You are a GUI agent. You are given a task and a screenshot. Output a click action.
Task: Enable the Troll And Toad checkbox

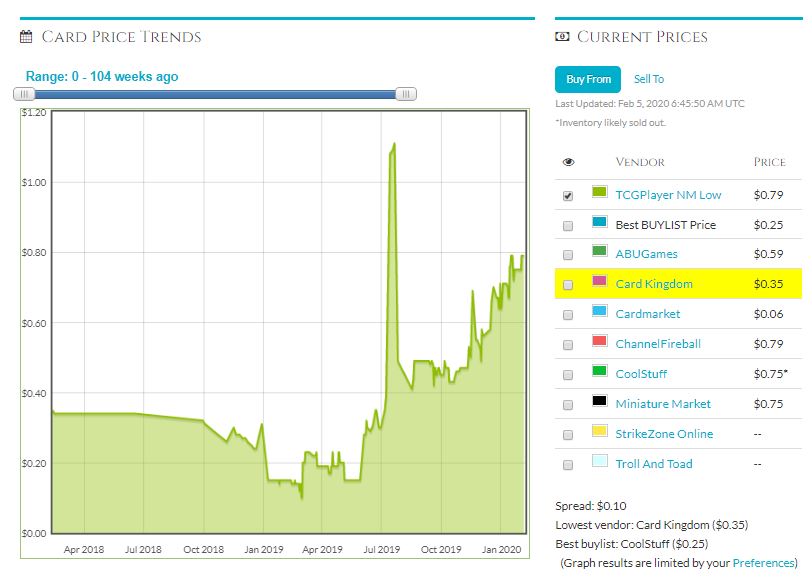[x=568, y=465]
